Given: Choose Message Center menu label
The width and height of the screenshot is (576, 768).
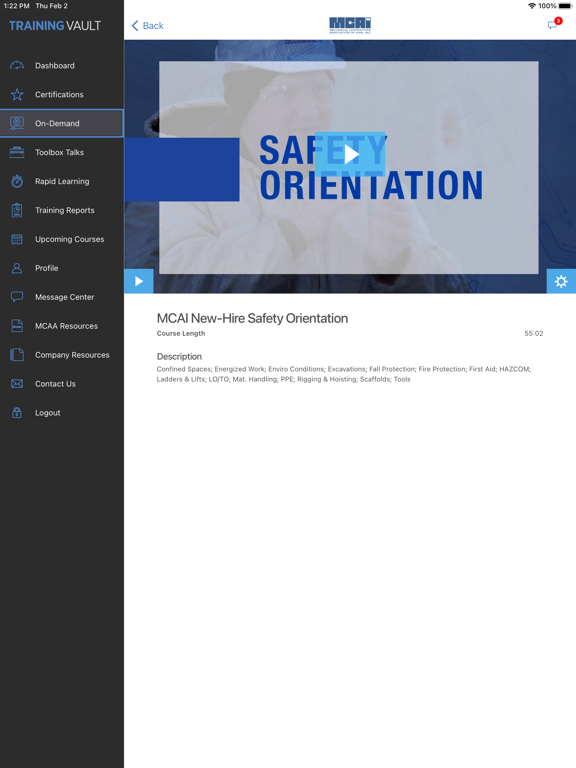Looking at the screenshot, I should (x=65, y=297).
